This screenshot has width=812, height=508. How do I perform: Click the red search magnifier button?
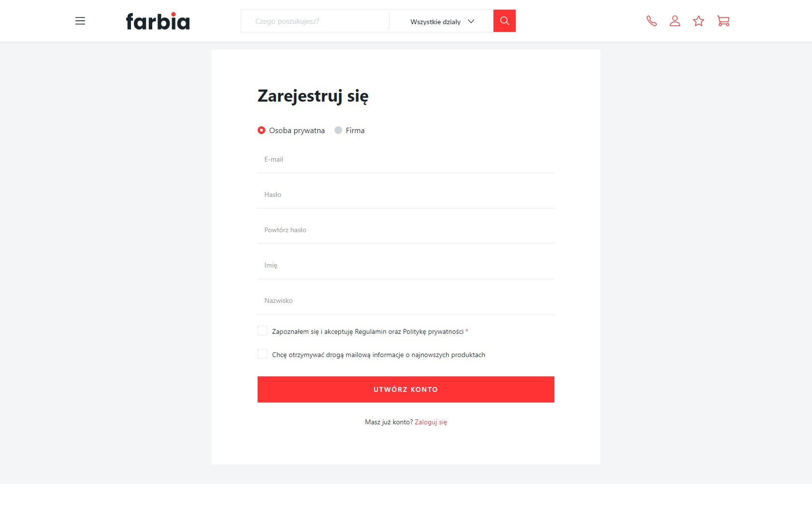pyautogui.click(x=504, y=21)
